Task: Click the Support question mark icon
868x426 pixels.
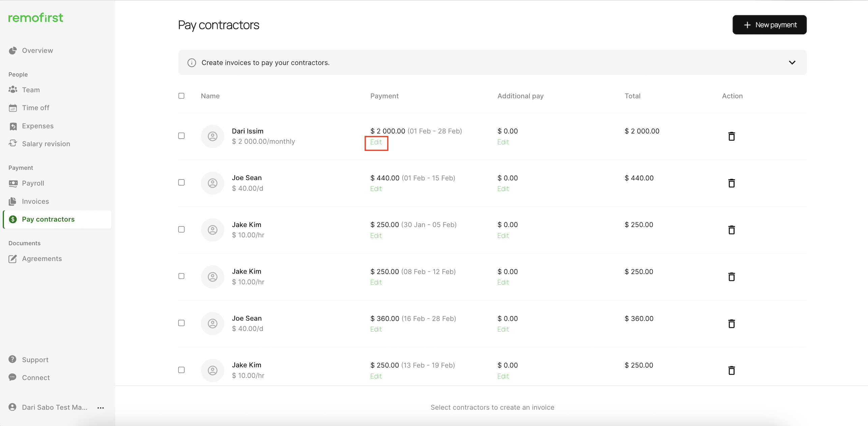Action: point(12,359)
